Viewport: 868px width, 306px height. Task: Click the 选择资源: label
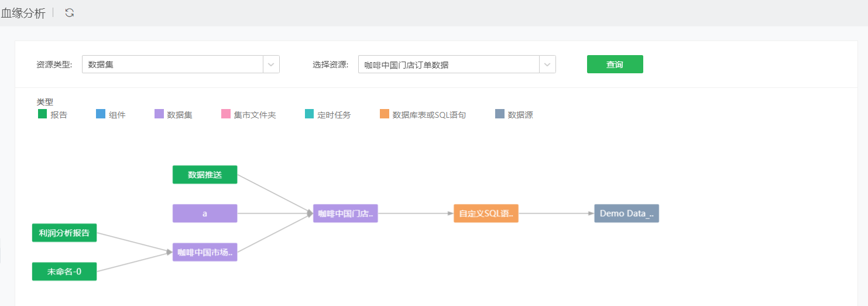330,64
